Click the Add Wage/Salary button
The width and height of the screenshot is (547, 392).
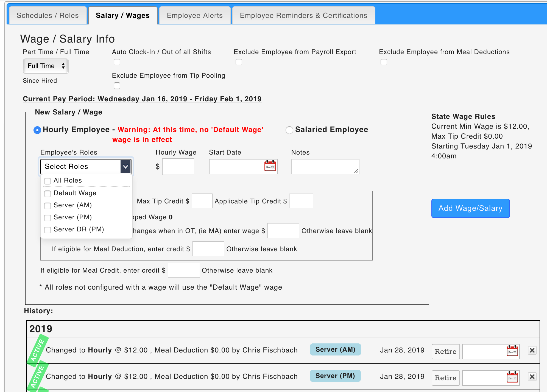pos(470,208)
